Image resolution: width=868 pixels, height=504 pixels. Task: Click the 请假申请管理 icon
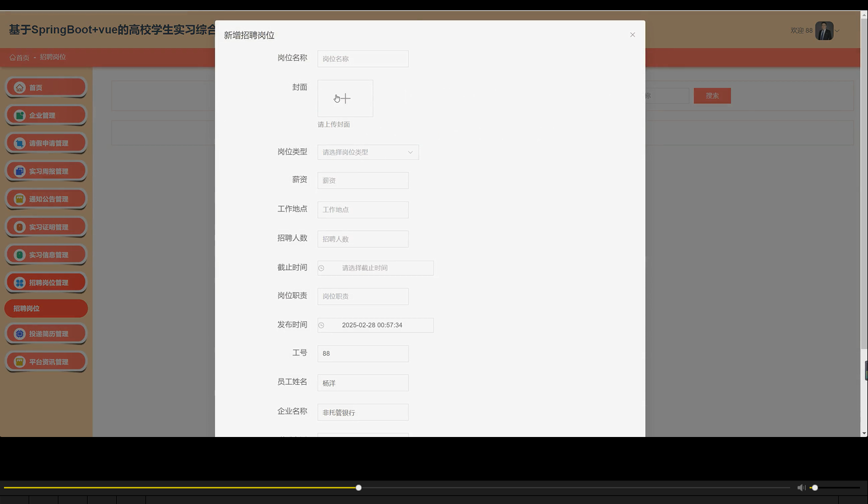click(19, 143)
